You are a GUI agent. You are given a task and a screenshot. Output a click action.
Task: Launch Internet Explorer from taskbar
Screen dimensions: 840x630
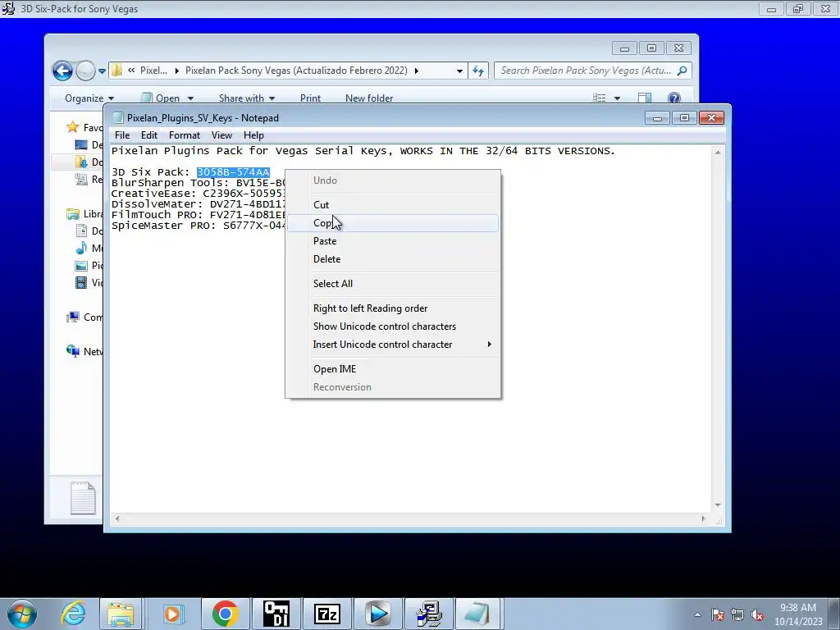coord(73,614)
